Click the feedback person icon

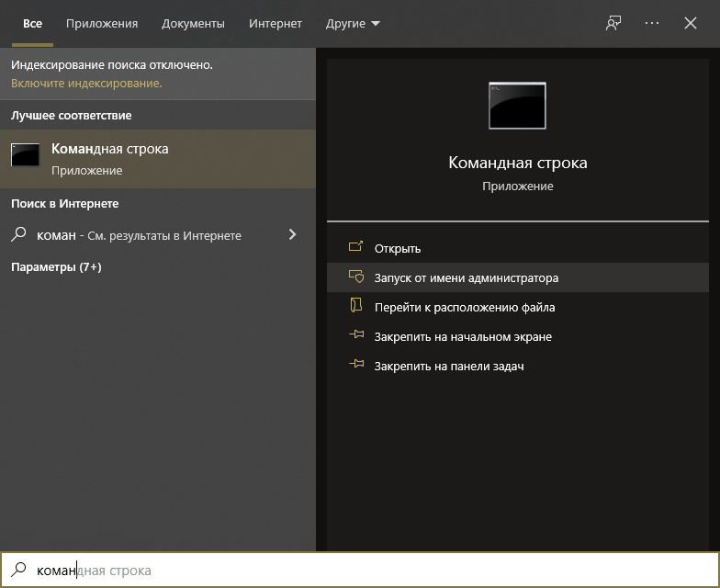coord(613,23)
